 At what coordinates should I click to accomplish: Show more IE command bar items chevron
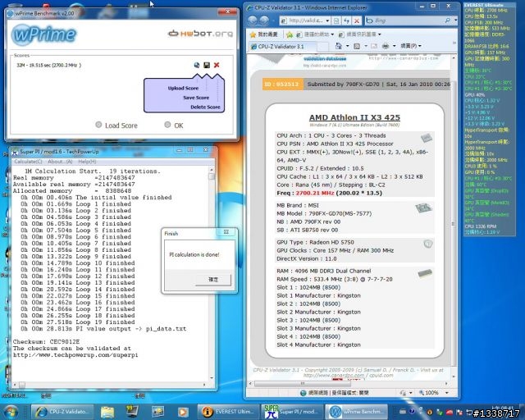point(454,43)
